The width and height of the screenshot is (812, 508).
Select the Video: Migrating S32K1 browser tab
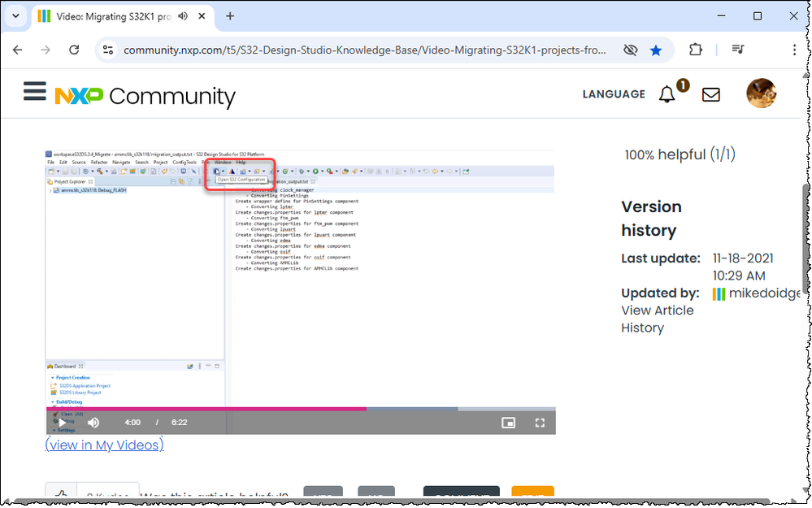pos(124,16)
